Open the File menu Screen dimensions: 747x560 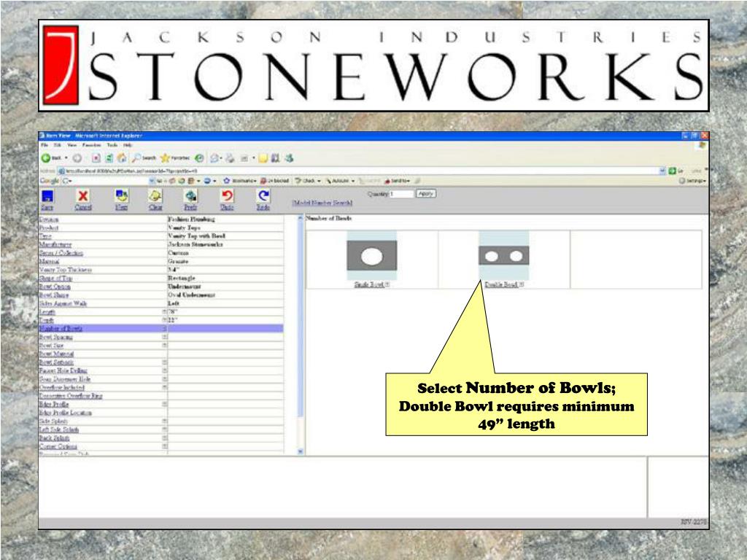pyautogui.click(x=44, y=145)
